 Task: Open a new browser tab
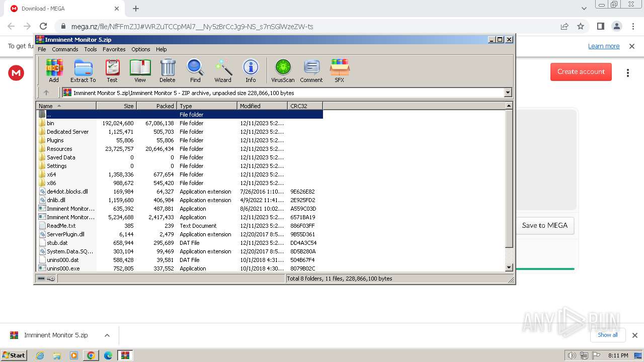point(136,9)
